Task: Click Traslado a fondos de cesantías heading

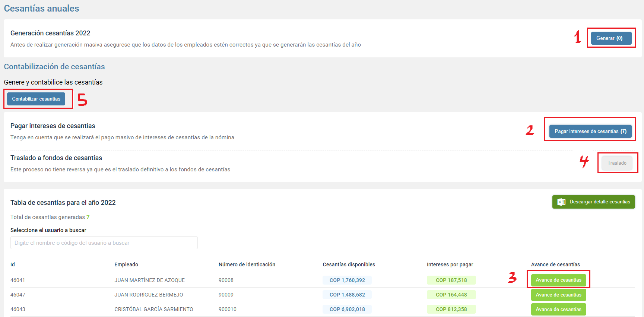Action: (56, 158)
